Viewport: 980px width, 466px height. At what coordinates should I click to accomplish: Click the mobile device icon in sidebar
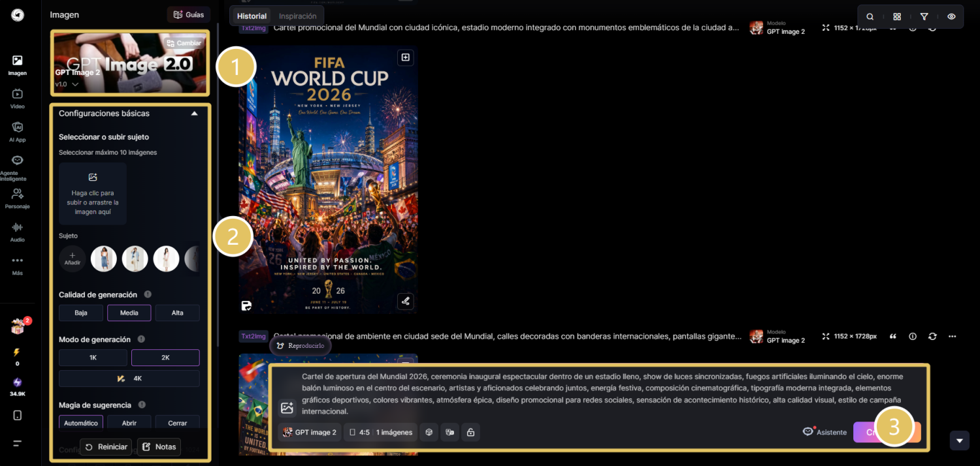(18, 415)
